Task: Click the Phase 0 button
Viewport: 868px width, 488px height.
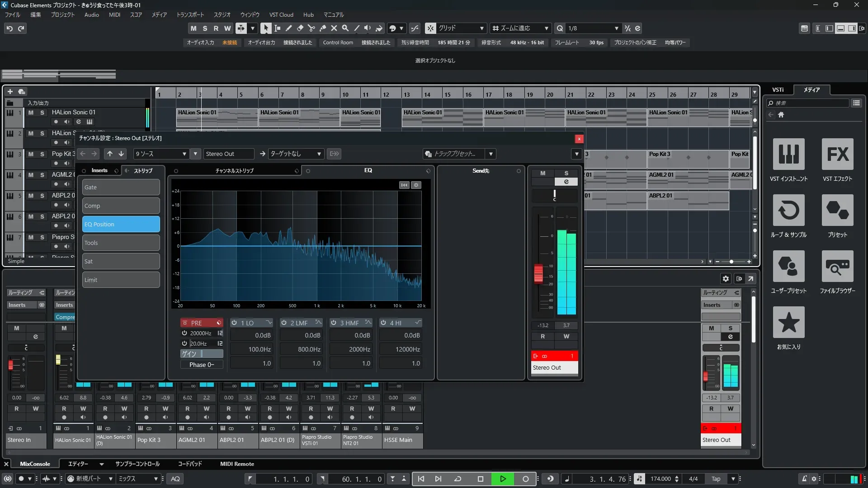Action: [x=202, y=365]
